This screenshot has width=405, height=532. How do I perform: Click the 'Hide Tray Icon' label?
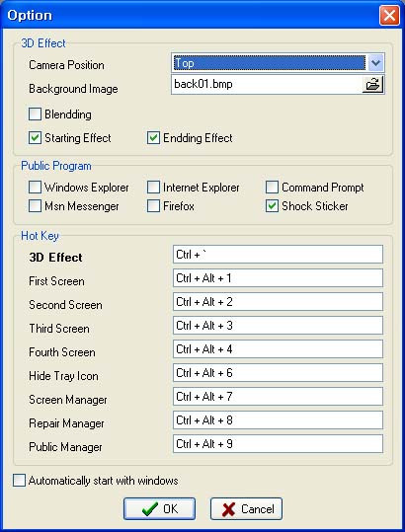(63, 376)
